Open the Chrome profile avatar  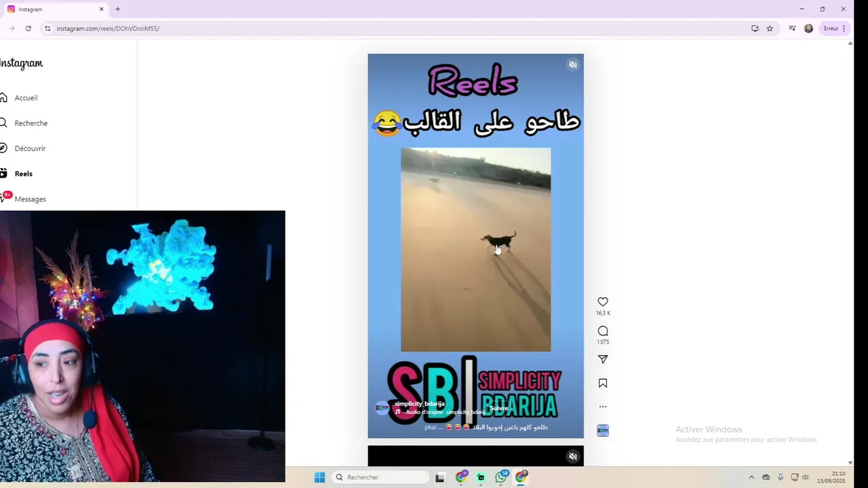coord(808,28)
